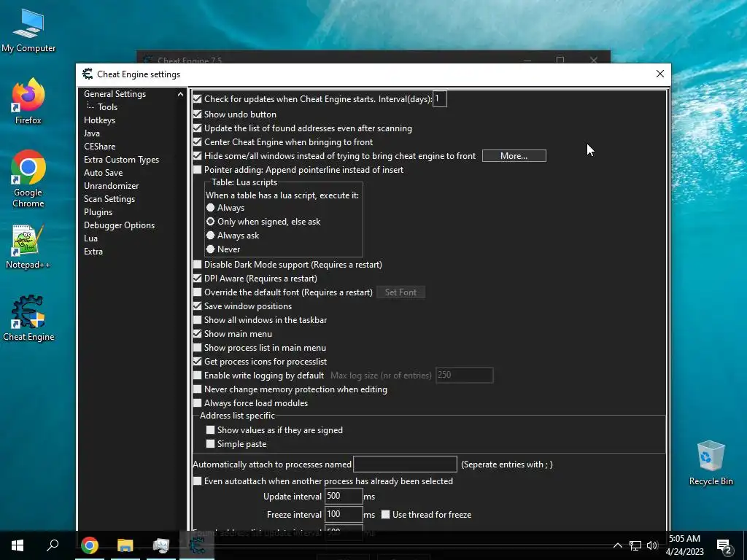Open the network icon in system tray
Image resolution: width=747 pixels, height=560 pixels.
(635, 545)
